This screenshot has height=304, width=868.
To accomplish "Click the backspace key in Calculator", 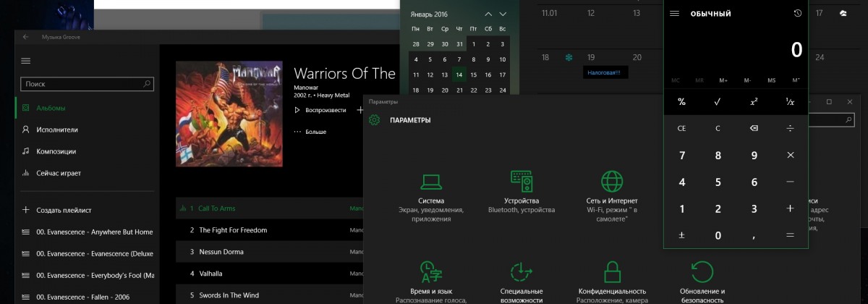I will pos(754,128).
